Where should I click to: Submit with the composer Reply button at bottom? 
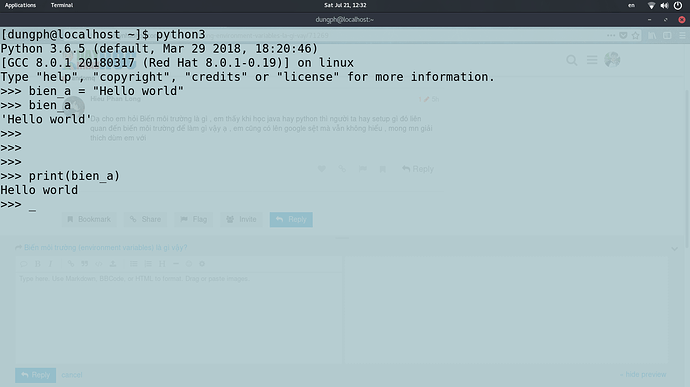point(36,375)
